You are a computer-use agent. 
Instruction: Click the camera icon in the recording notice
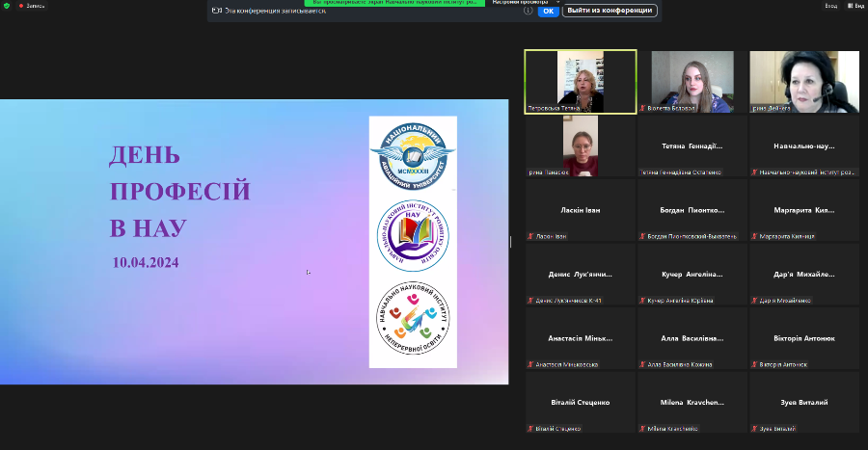pyautogui.click(x=217, y=10)
